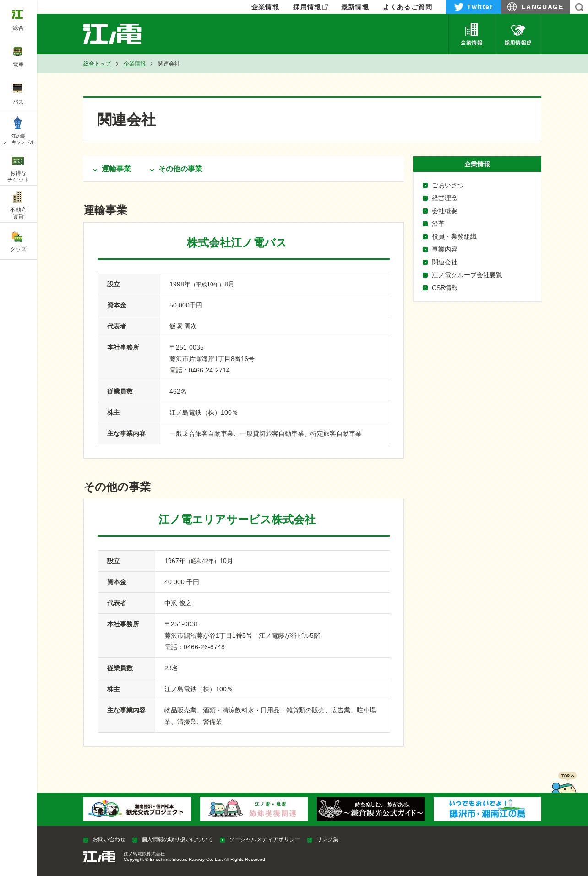Viewport: 588px width, 876px height.
Task: Click the 50,000千円 capital value
Action: pos(185,305)
